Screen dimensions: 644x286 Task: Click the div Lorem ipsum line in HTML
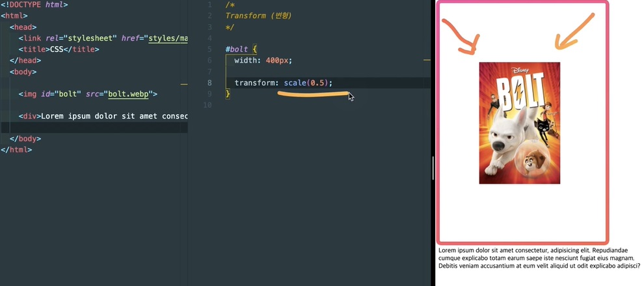point(103,116)
